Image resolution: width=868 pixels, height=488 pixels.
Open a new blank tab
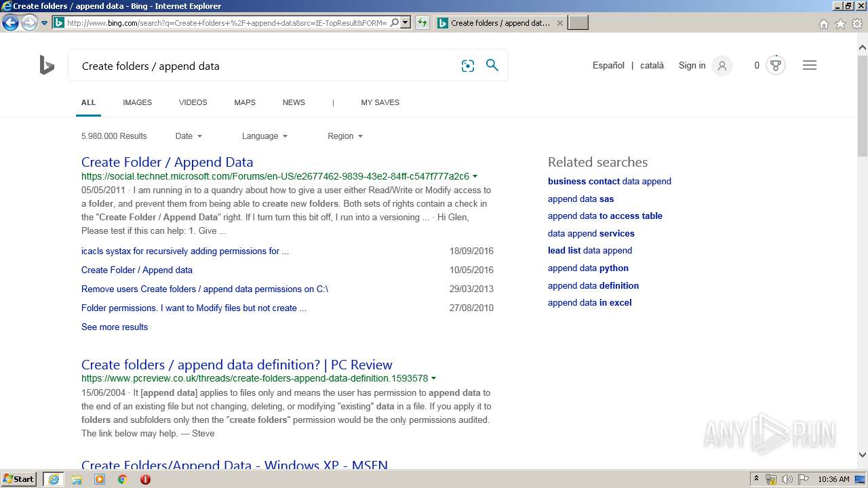click(578, 22)
